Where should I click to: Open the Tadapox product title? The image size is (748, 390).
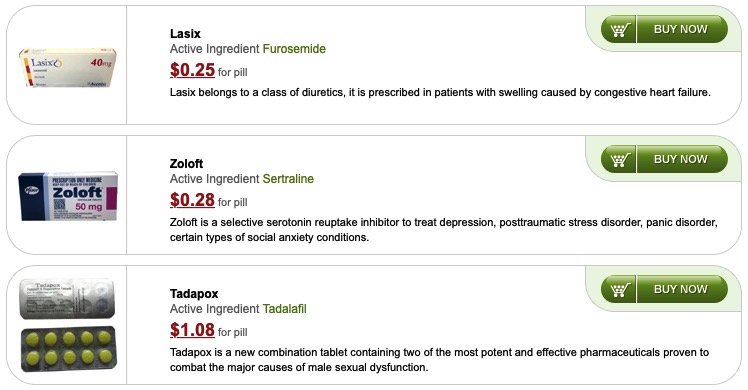pos(194,294)
